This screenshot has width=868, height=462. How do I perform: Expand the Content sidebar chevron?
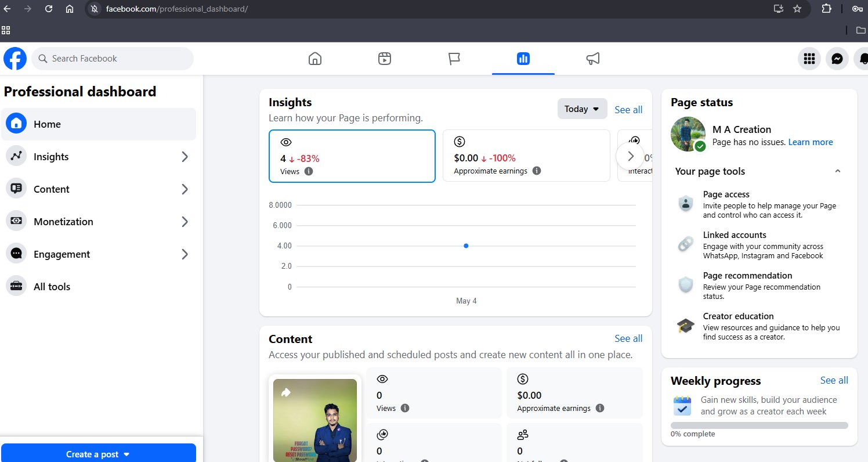185,189
